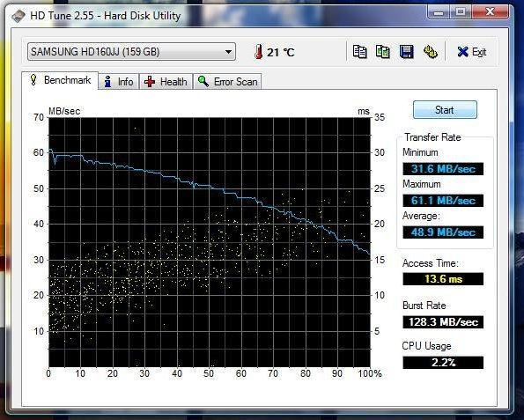Click the HD Tune title bar disk icon
The width and height of the screenshot is (524, 420).
point(18,16)
